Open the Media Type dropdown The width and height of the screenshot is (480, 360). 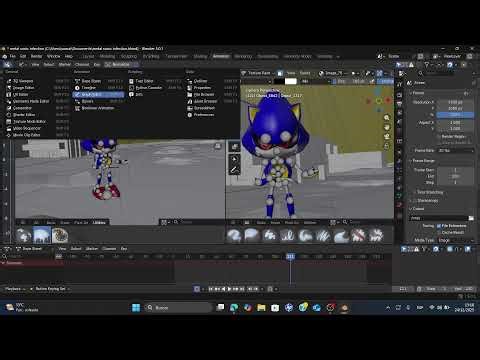[x=456, y=240]
